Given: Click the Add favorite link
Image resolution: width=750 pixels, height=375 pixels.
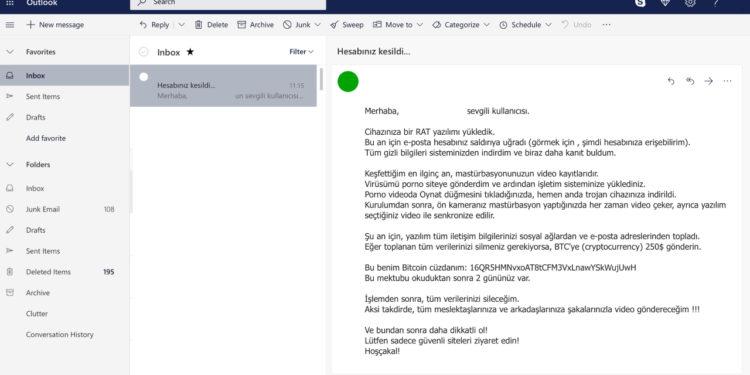Looking at the screenshot, I should click(x=46, y=138).
